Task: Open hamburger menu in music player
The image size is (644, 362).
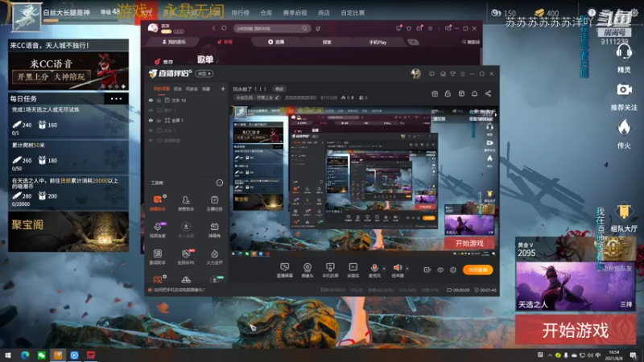Action: 430,28
